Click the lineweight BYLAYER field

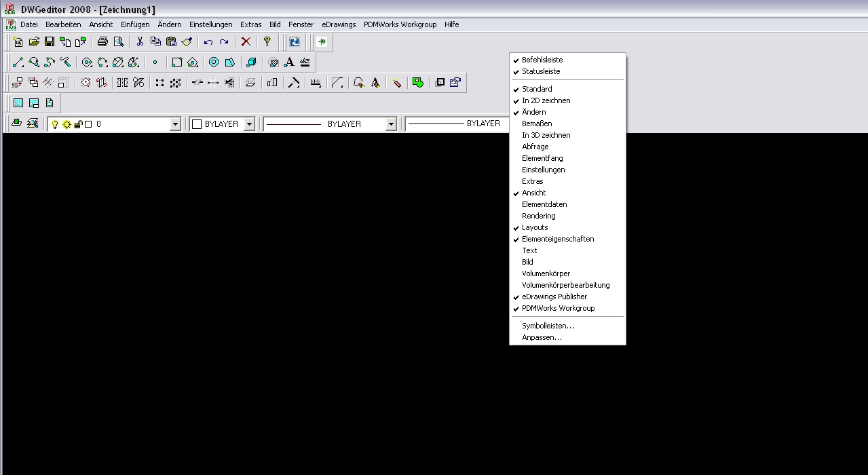point(457,123)
